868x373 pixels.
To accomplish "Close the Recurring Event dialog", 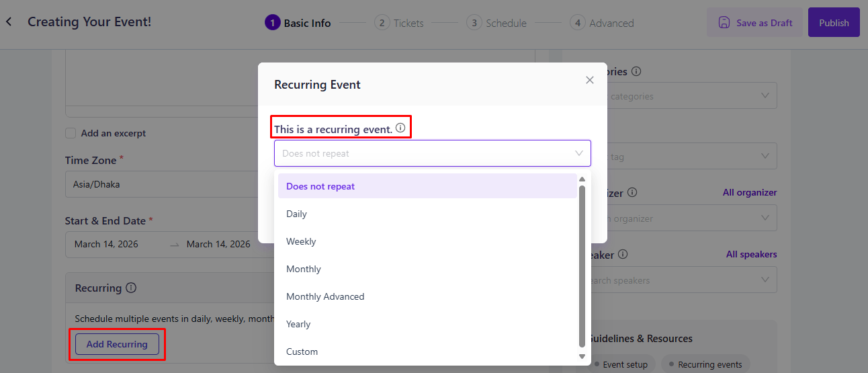I will pos(590,80).
